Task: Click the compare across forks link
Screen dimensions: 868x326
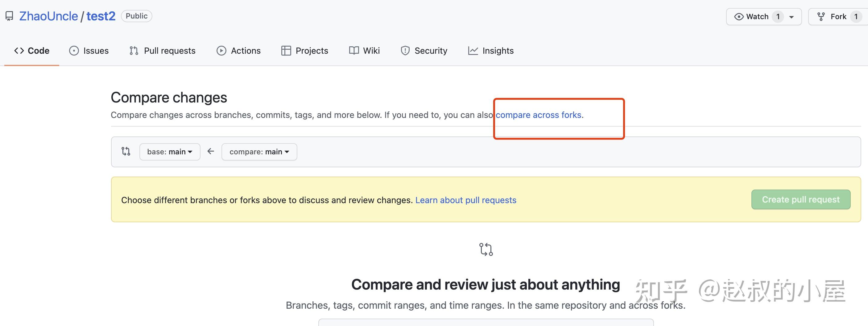Action: pyautogui.click(x=538, y=115)
